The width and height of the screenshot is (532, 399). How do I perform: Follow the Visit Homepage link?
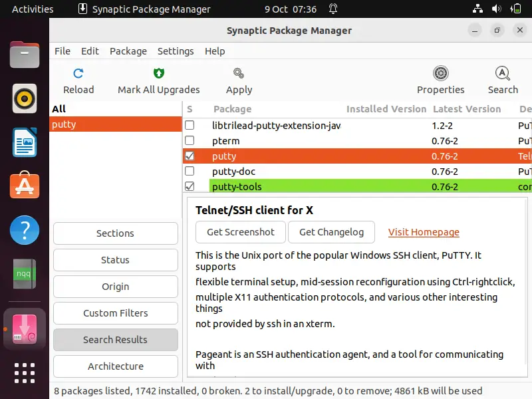pyautogui.click(x=424, y=232)
